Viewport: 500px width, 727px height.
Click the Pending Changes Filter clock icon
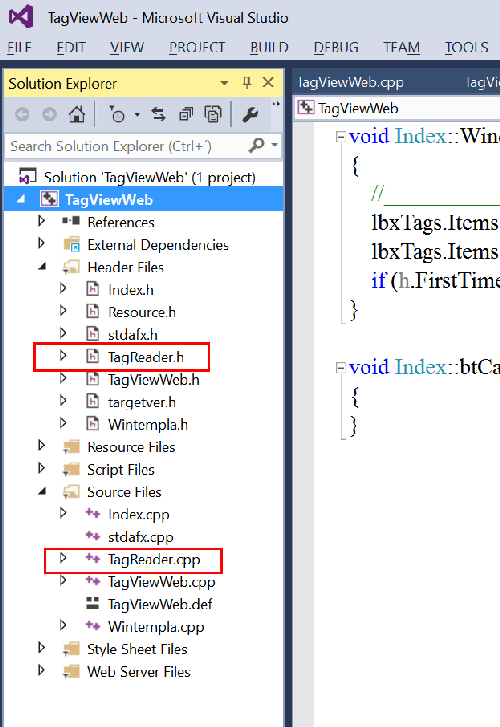tap(116, 114)
